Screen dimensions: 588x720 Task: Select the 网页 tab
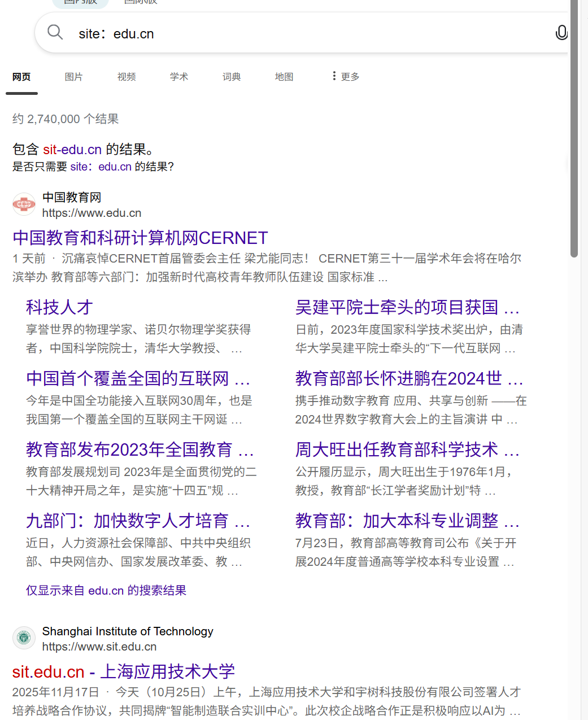click(x=21, y=77)
